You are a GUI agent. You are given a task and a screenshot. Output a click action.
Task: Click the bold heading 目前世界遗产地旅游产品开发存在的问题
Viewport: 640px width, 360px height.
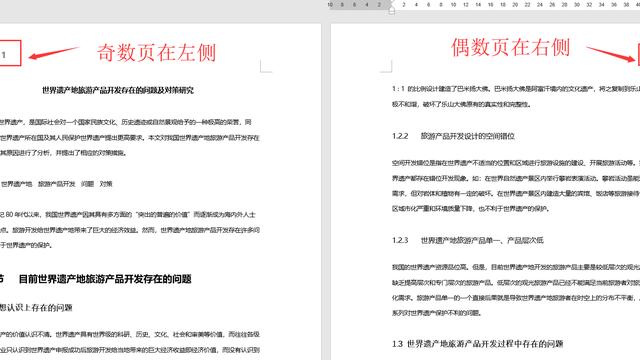coord(105,279)
